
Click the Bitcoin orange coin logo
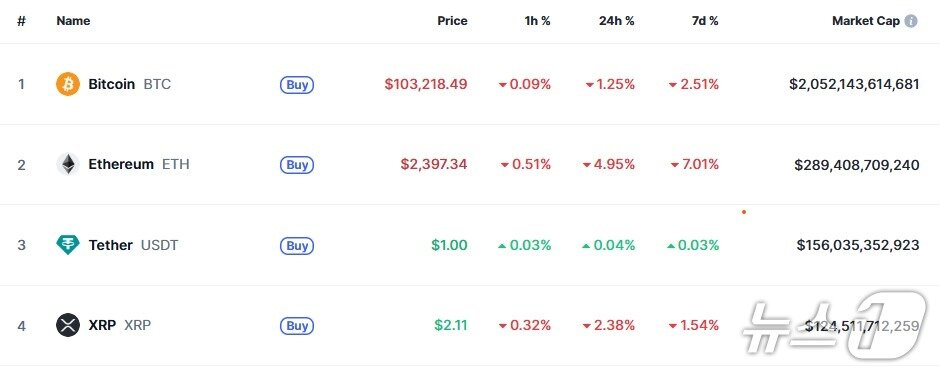pyautogui.click(x=68, y=84)
